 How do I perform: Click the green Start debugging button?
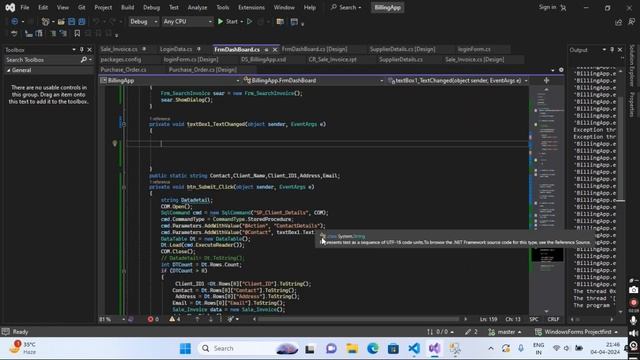click(228, 21)
